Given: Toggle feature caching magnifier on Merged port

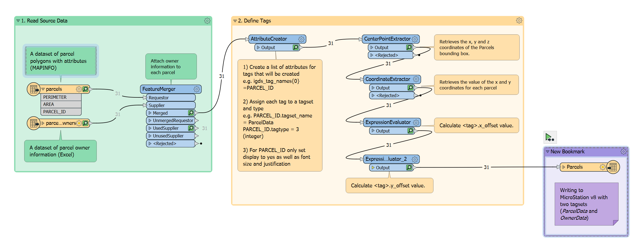Looking at the screenshot, I should pos(191,113).
